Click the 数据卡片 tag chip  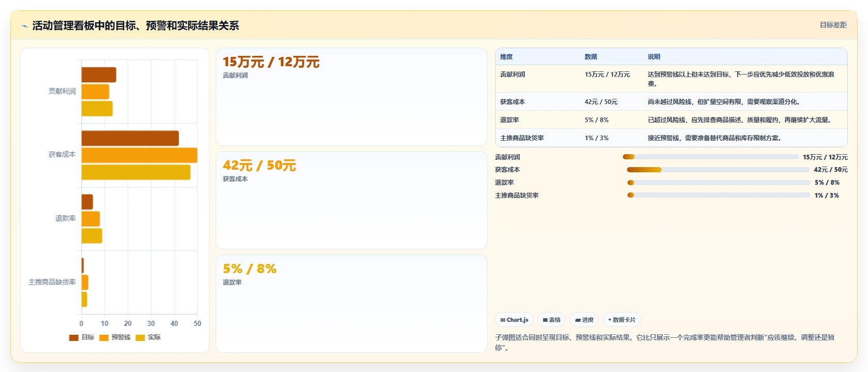coord(622,320)
